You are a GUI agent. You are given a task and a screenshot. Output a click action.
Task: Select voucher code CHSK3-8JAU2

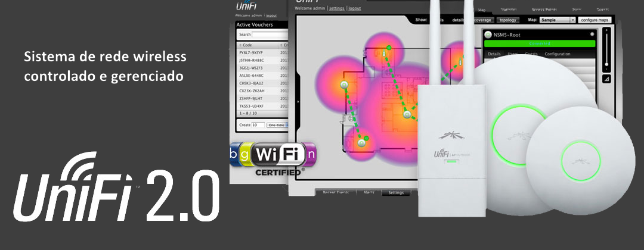pos(251,83)
